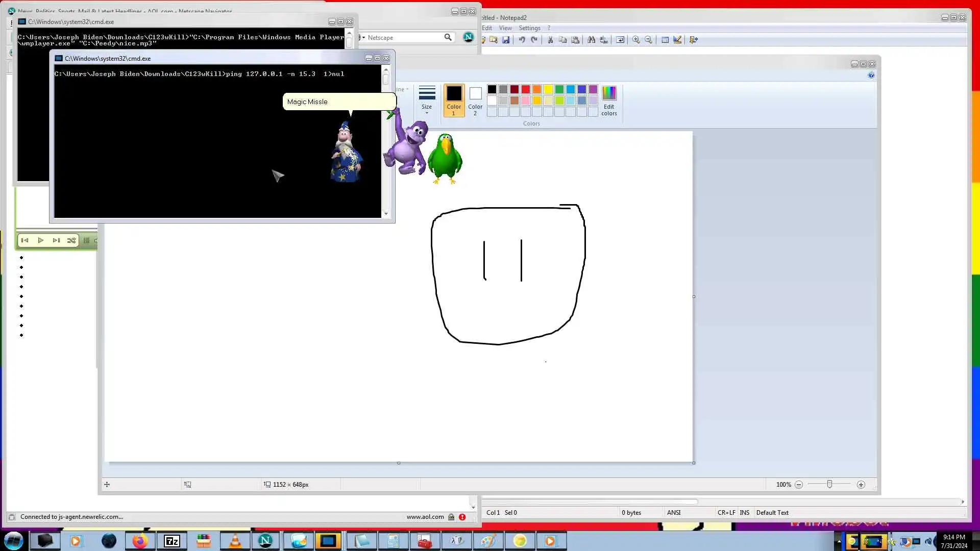Click the Netscape search magnifier icon
980x551 pixels.
tap(448, 37)
